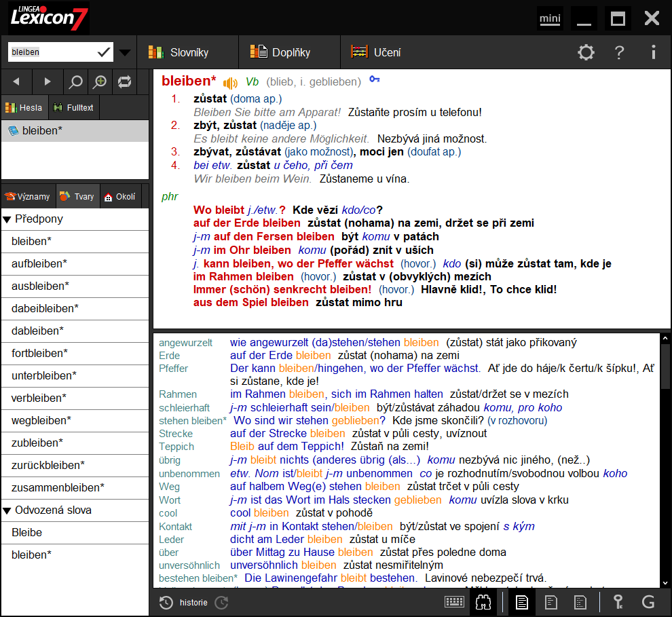Collapse the Předpony section

7,220
